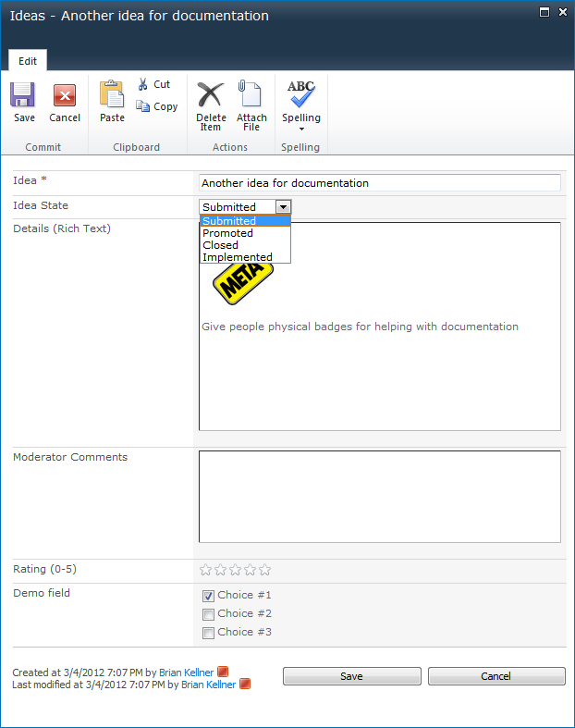Cut selection with the scissors icon
Viewport: 575px width, 728px height.
pos(143,84)
